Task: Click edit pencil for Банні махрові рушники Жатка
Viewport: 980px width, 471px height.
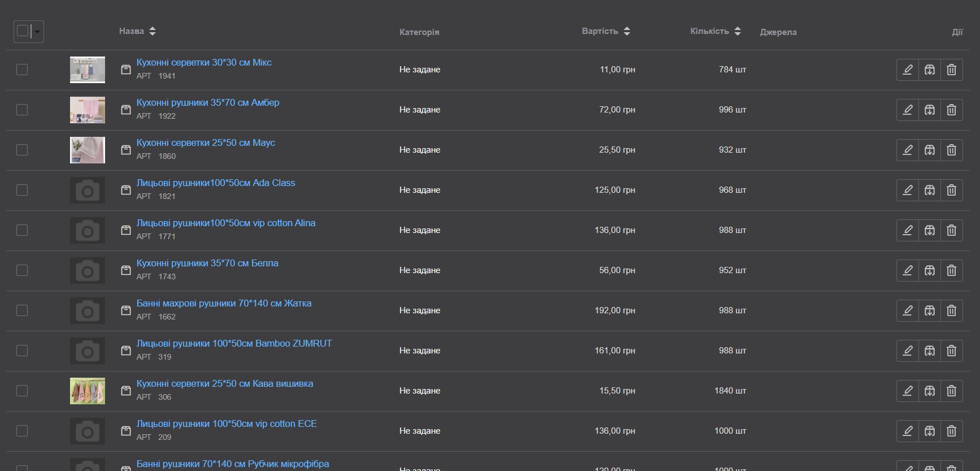Action: tap(907, 310)
